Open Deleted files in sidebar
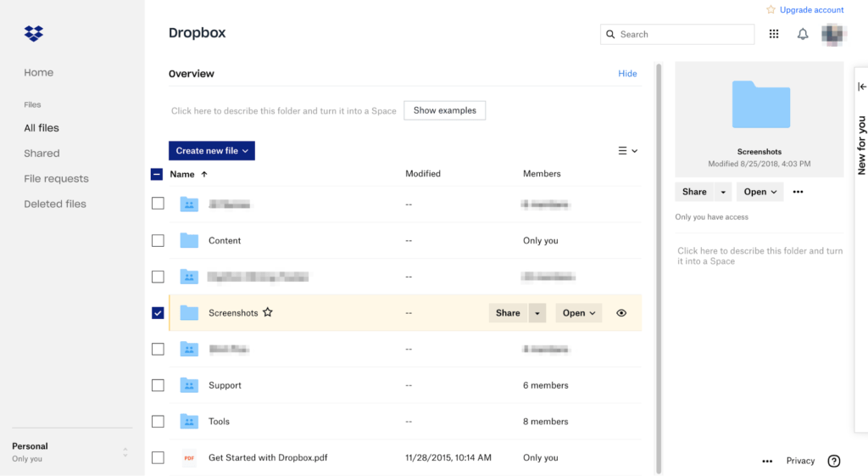The height and width of the screenshot is (476, 868). pos(54,204)
